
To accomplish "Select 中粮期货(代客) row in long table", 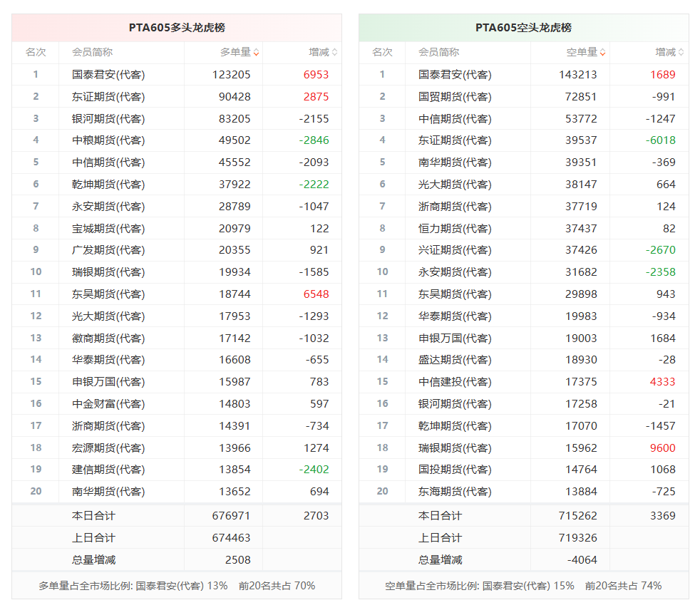I will coord(177,140).
